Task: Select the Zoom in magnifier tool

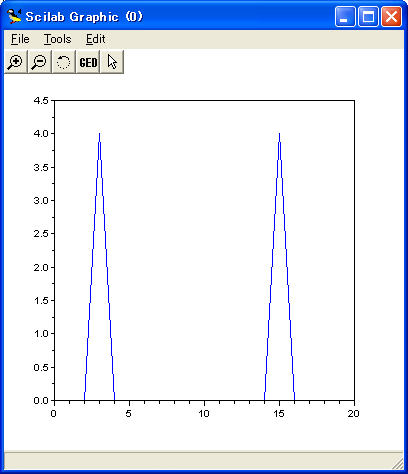Action: tap(16, 62)
